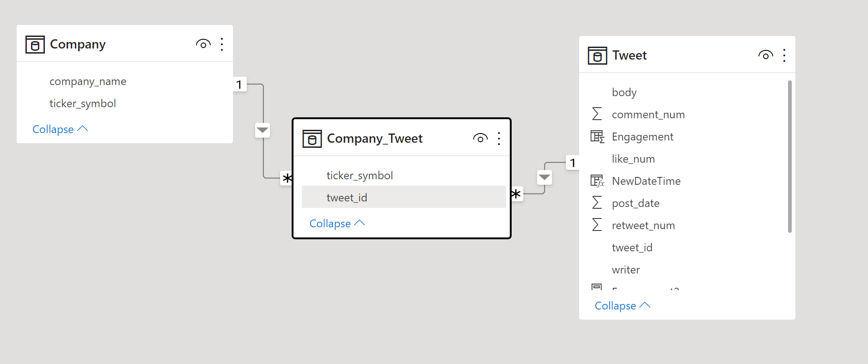Click sigma icon beside comment_num
This screenshot has width=868, height=364.
(x=597, y=114)
